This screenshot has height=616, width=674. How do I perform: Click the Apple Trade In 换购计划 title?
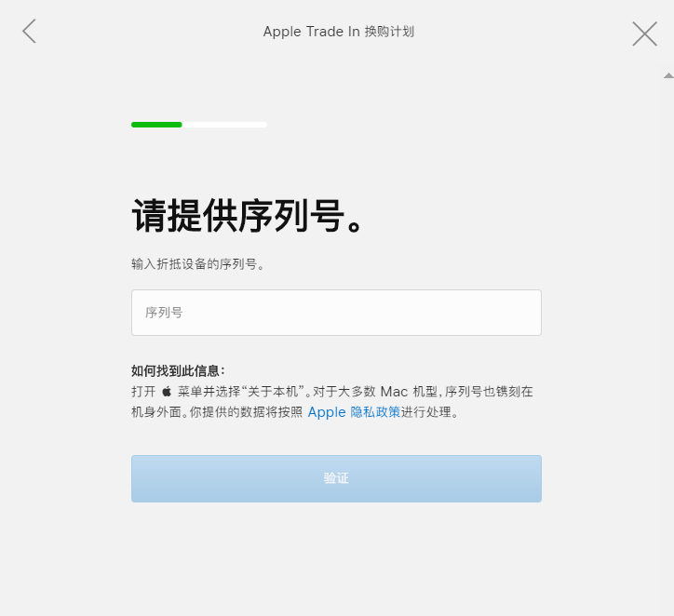(339, 32)
